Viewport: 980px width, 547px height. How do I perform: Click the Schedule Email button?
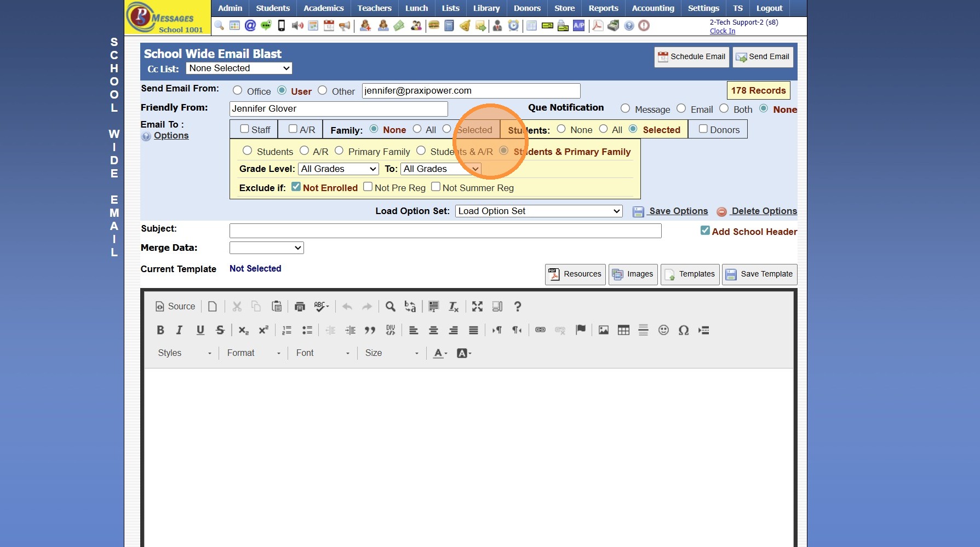click(x=692, y=57)
